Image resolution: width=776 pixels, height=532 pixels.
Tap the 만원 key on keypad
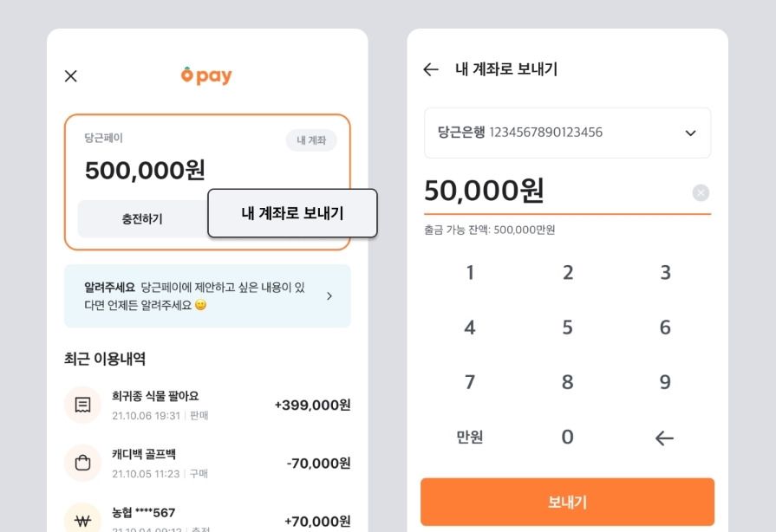point(470,438)
